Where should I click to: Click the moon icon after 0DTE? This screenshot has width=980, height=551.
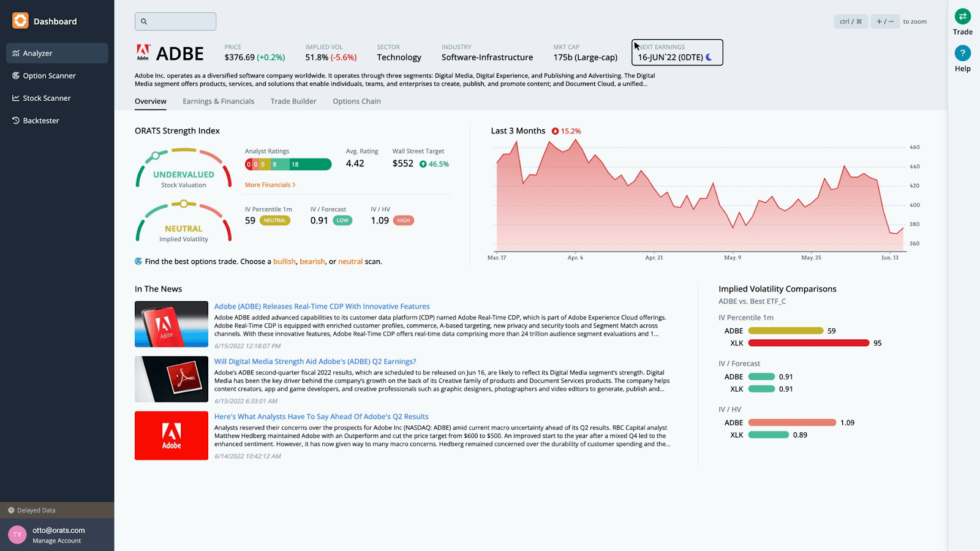[x=709, y=58]
